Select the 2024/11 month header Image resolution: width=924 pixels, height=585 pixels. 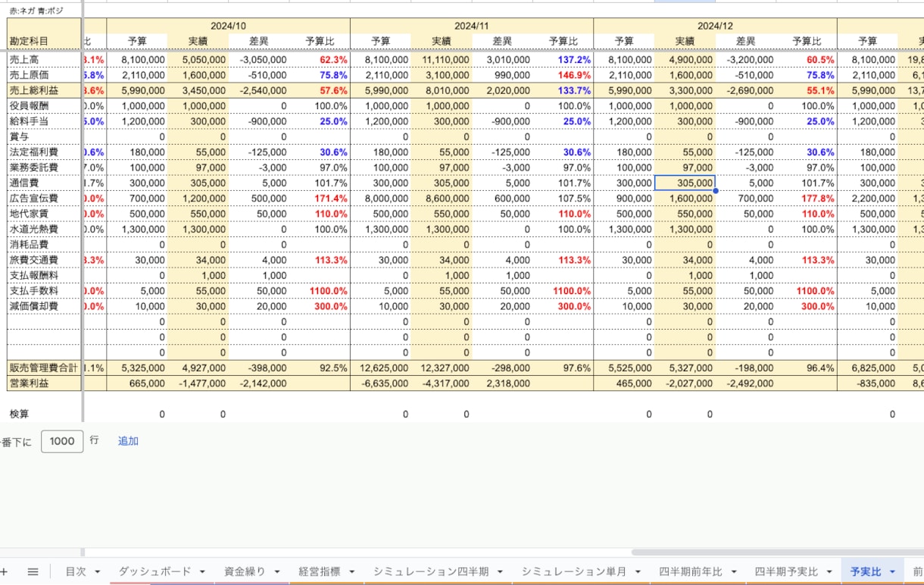(472, 26)
